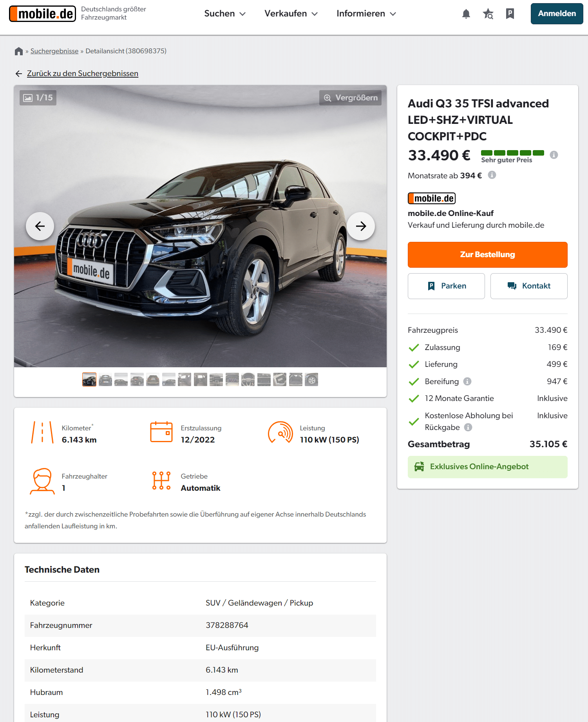The width and height of the screenshot is (588, 722).
Task: Click the Vergrößern button on the photo
Action: pyautogui.click(x=350, y=98)
